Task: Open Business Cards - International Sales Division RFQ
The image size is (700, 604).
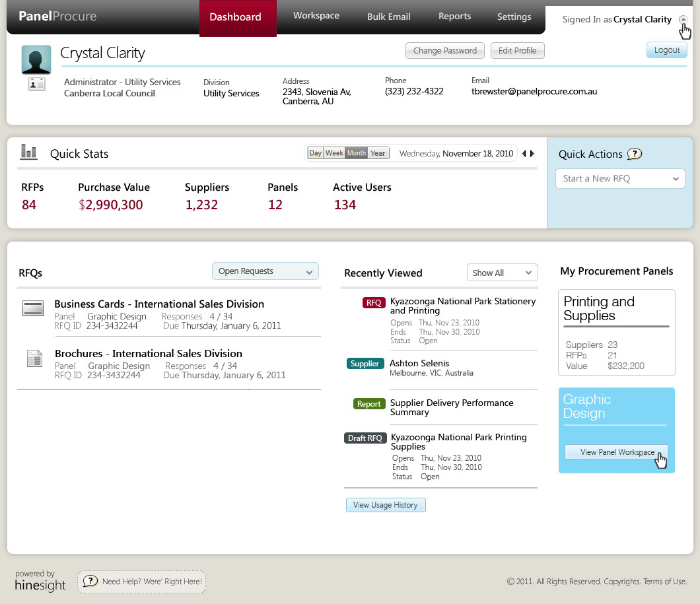Action: coord(159,304)
